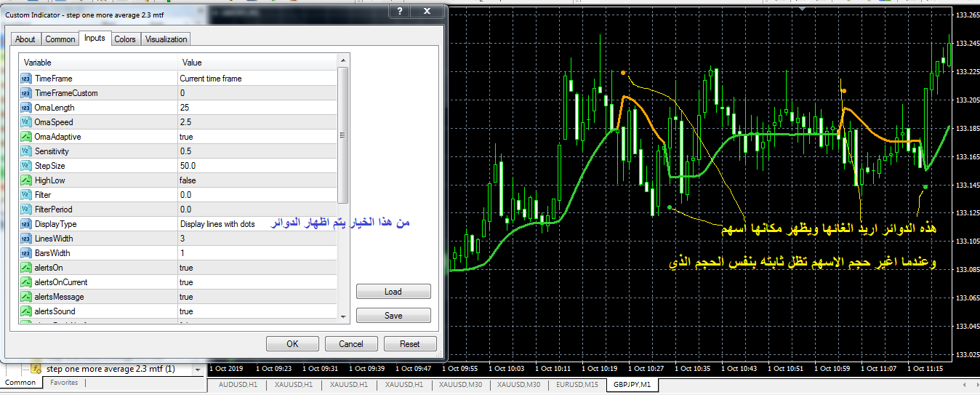Click the Reset button
This screenshot has width=980, height=395.
coord(410,344)
